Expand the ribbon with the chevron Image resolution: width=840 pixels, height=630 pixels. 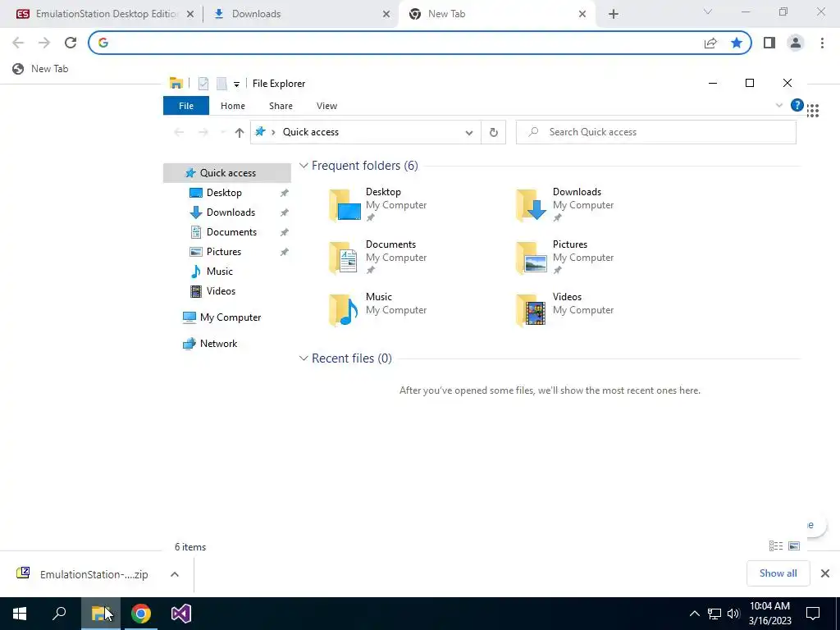[779, 106]
